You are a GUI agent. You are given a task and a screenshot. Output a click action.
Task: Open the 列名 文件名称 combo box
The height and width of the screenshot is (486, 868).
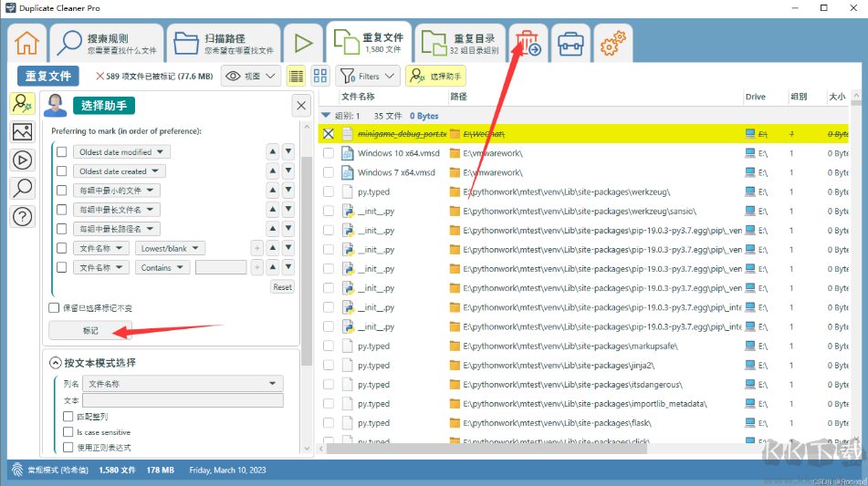pyautogui.click(x=183, y=383)
